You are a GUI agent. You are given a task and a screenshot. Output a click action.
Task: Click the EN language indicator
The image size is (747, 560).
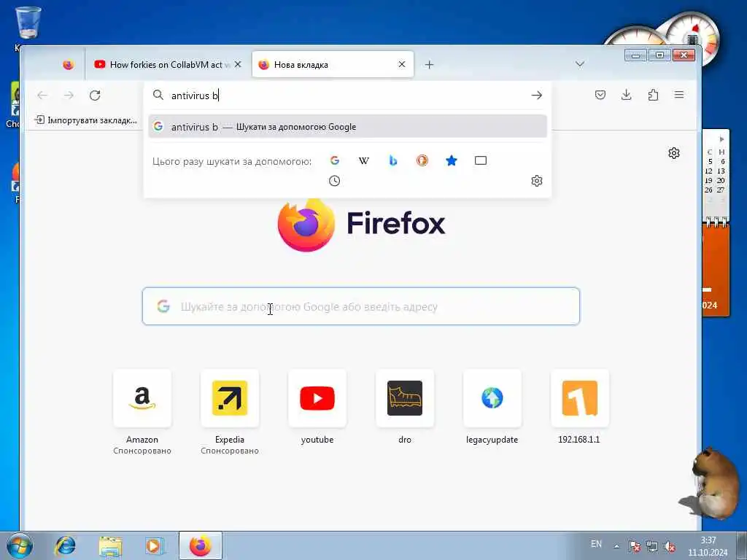coord(596,544)
